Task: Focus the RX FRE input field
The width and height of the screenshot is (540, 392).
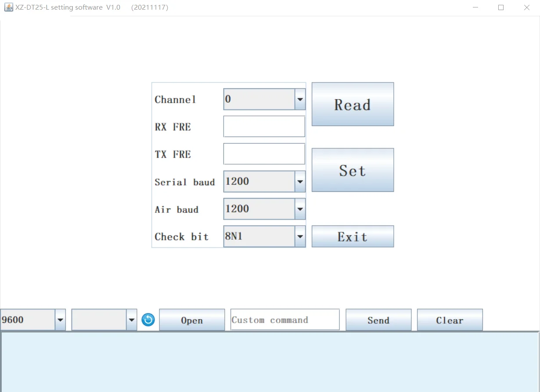Action: 264,126
